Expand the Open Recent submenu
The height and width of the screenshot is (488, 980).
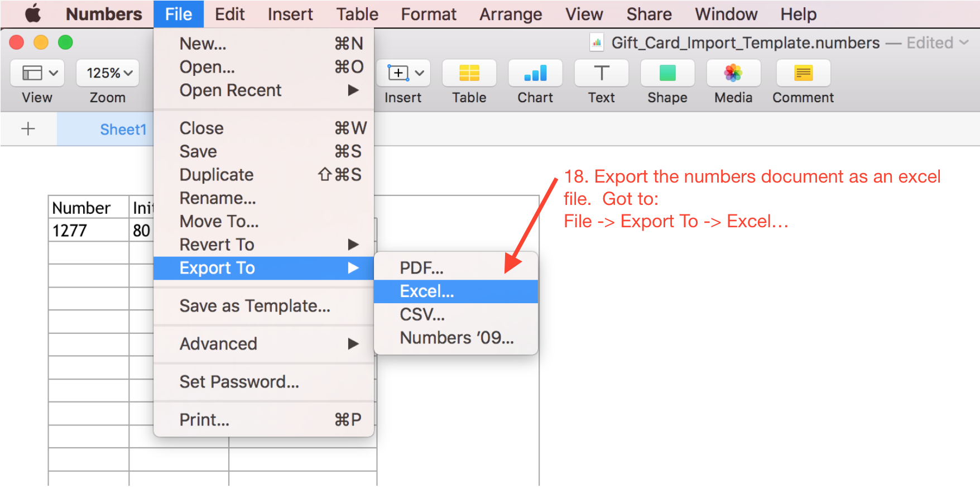click(263, 90)
